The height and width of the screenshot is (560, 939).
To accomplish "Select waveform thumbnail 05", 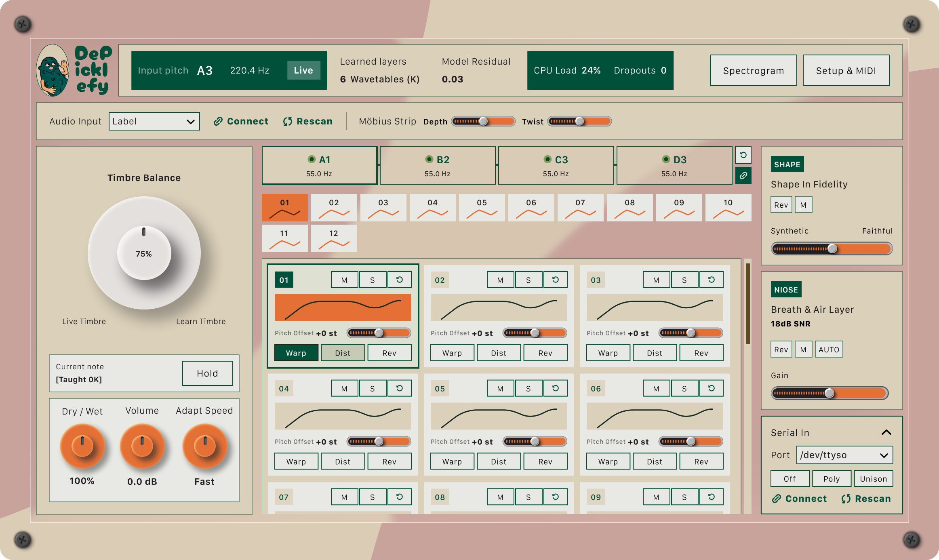I will tap(482, 208).
